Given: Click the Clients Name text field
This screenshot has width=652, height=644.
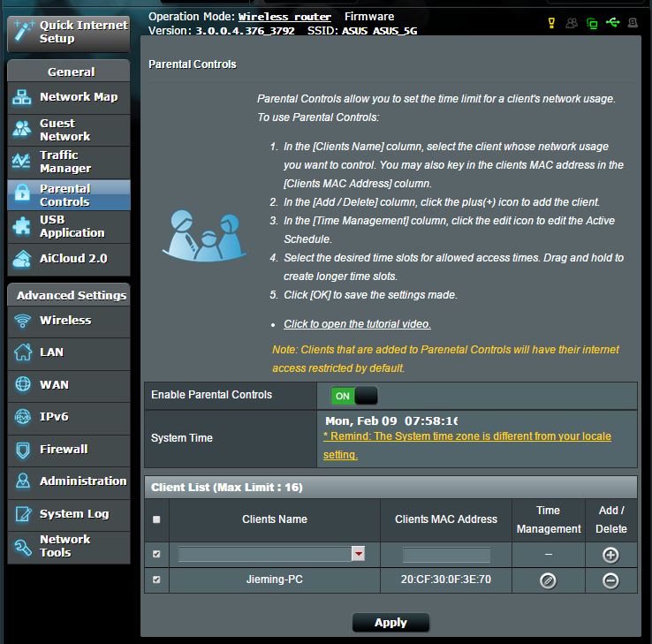Looking at the screenshot, I should pyautogui.click(x=265, y=554).
